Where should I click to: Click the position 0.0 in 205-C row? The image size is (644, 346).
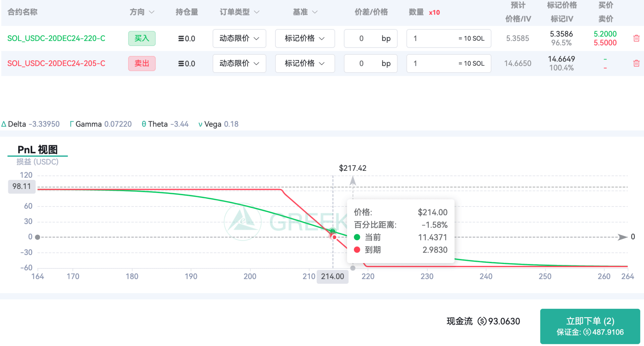pyautogui.click(x=186, y=63)
